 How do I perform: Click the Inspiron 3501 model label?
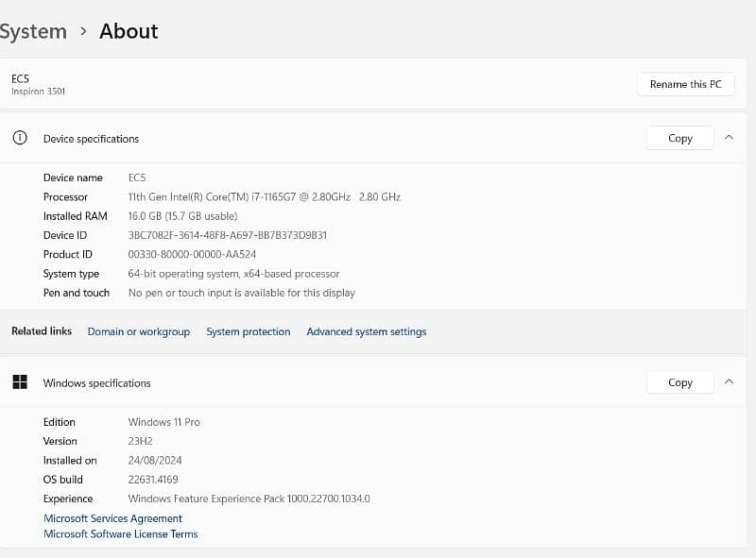pos(38,92)
